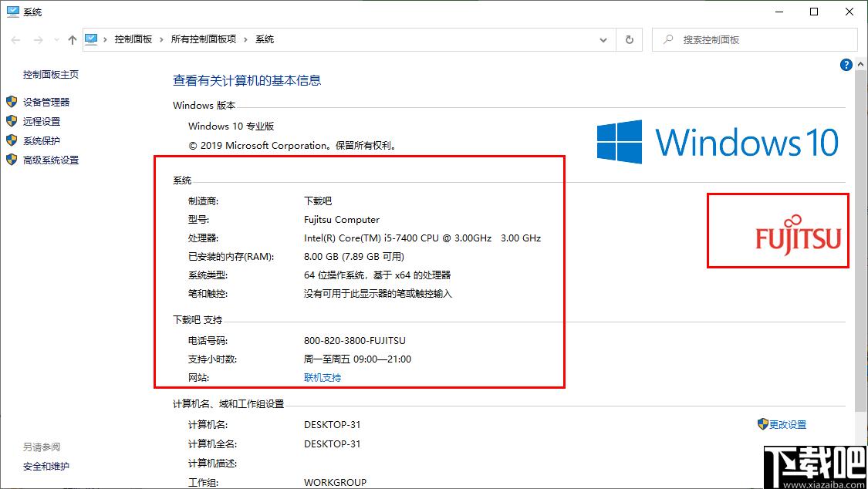Click the forward navigation arrow
The image size is (868, 489).
[x=39, y=40]
